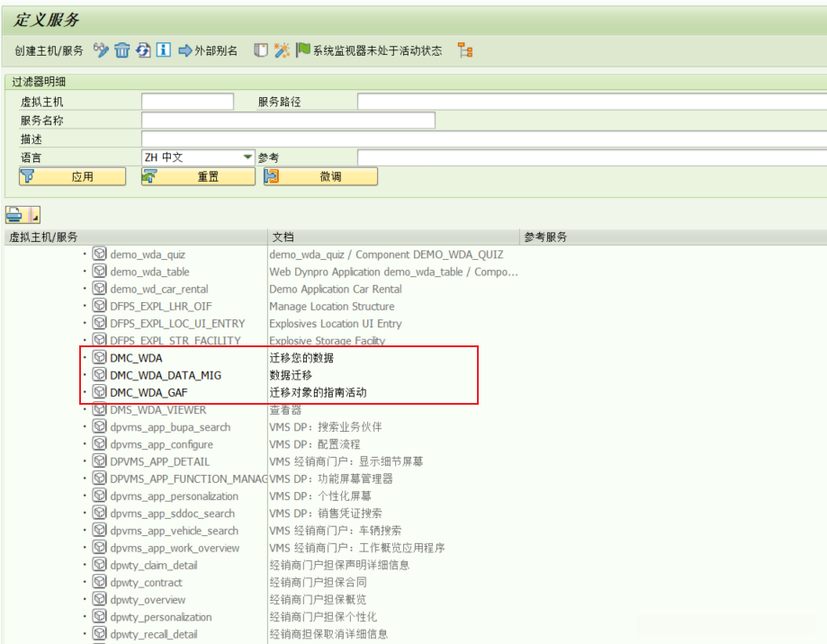The image size is (827, 644).
Task: Click the service icon beside DPVMS_APP_DETAIL
Action: pyautogui.click(x=99, y=461)
